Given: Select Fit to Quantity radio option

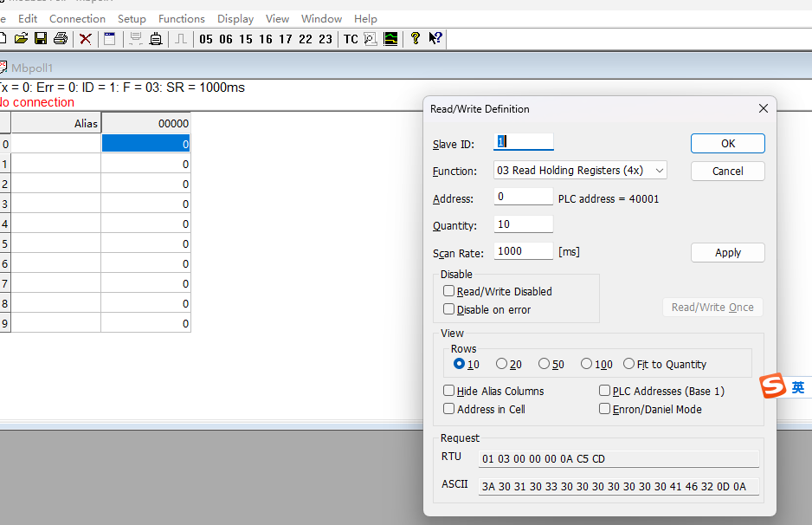Looking at the screenshot, I should click(x=628, y=364).
